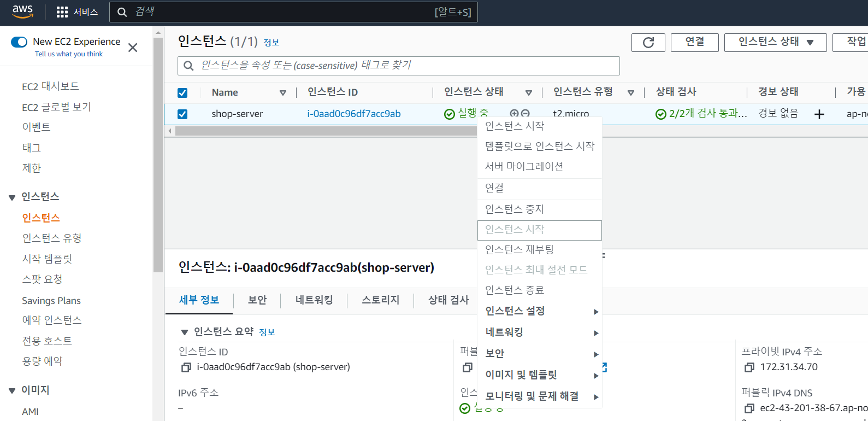Expand the 이미지 및 템플릿 submenu
Screen dimensions: 868x421
pos(540,375)
